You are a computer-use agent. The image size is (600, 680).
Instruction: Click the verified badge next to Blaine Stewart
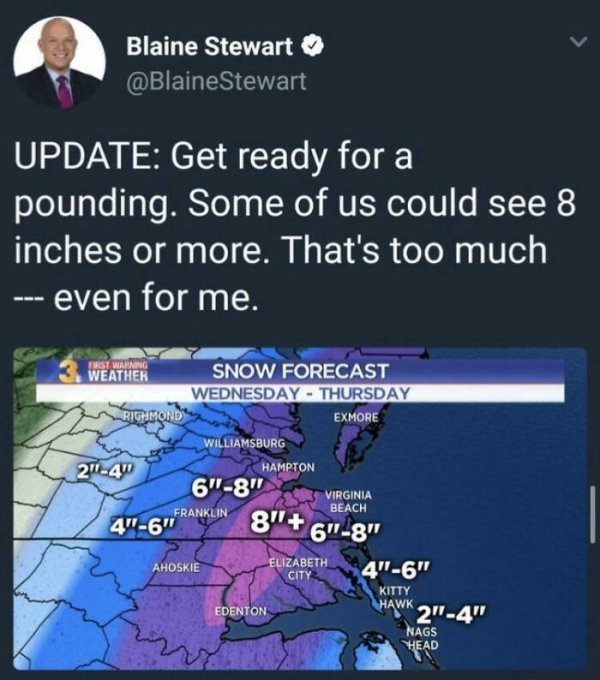312,46
